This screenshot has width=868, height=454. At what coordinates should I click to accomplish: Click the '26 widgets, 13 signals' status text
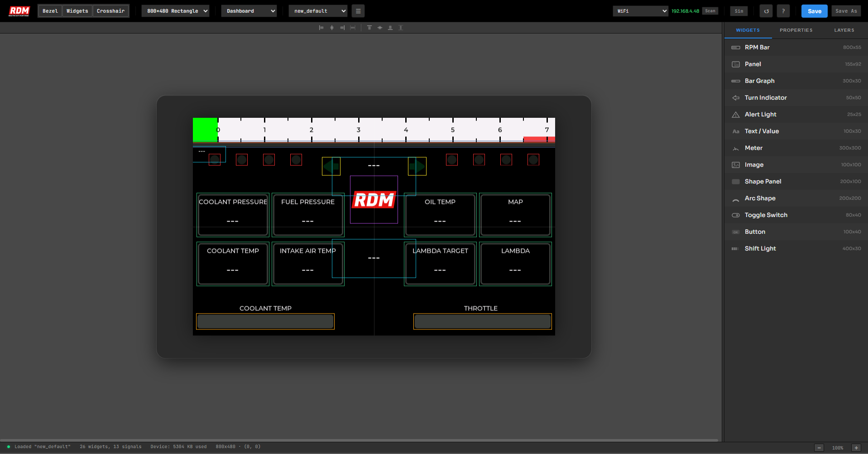pos(110,447)
